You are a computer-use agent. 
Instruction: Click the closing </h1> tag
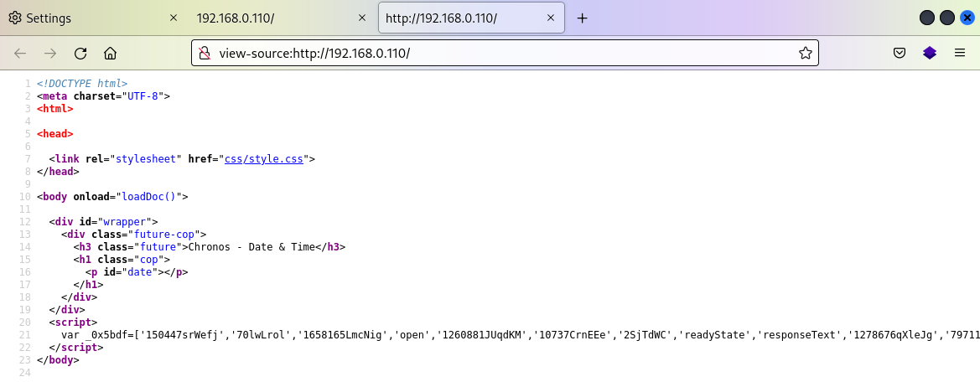pyautogui.click(x=88, y=284)
